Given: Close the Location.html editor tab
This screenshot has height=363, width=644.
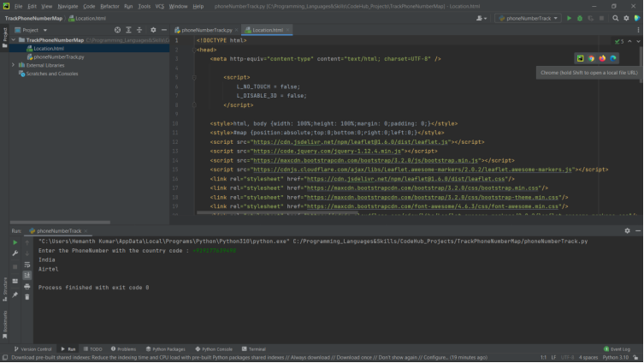Looking at the screenshot, I should (288, 30).
